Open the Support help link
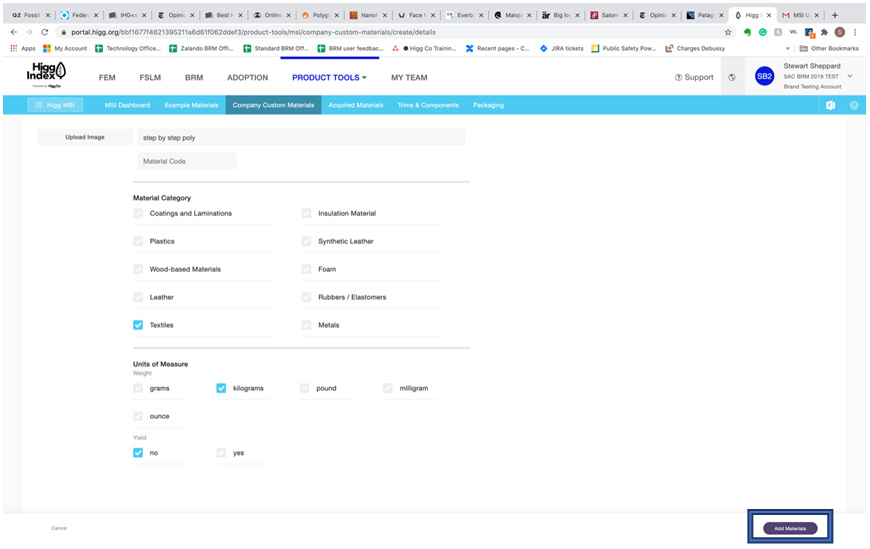The height and width of the screenshot is (549, 870). [x=694, y=77]
